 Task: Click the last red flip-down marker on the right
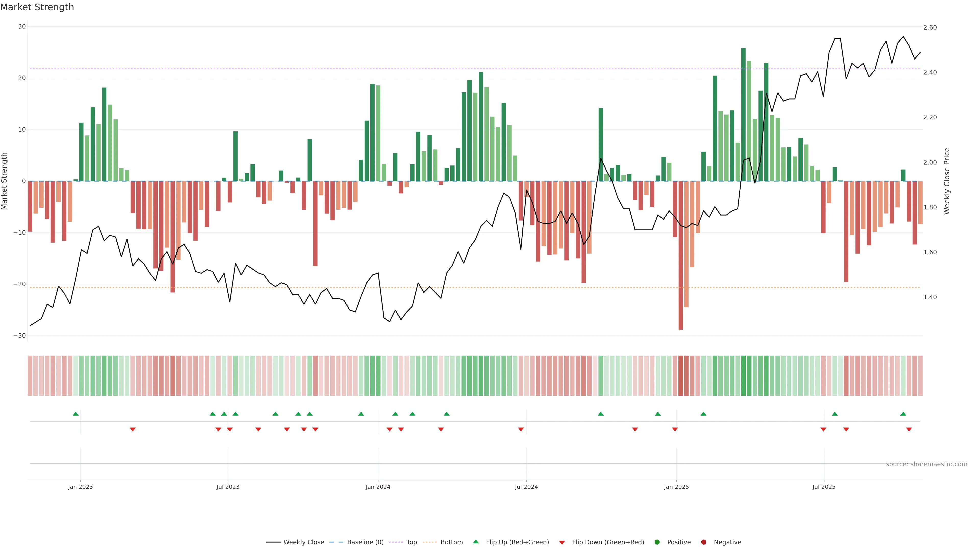[909, 429]
